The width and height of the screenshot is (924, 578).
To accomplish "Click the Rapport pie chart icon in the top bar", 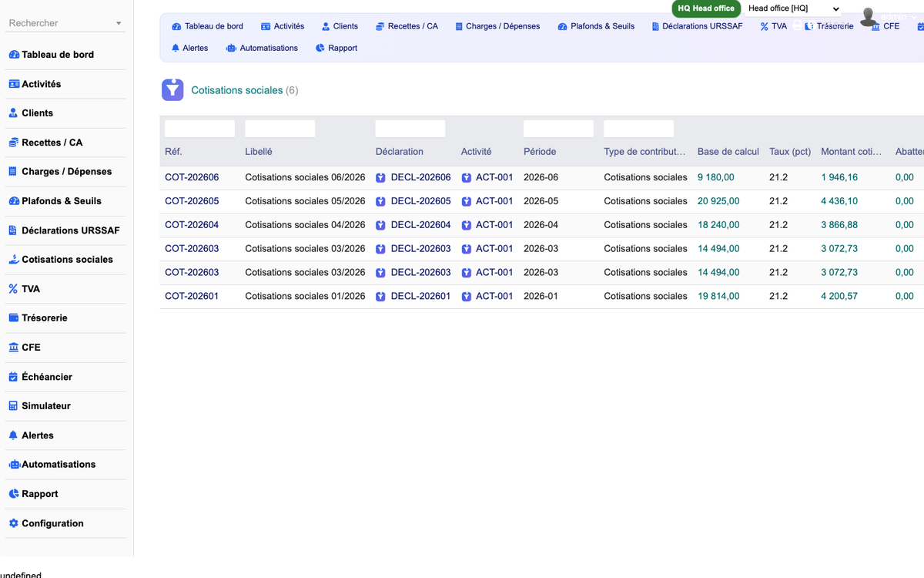I will [320, 48].
